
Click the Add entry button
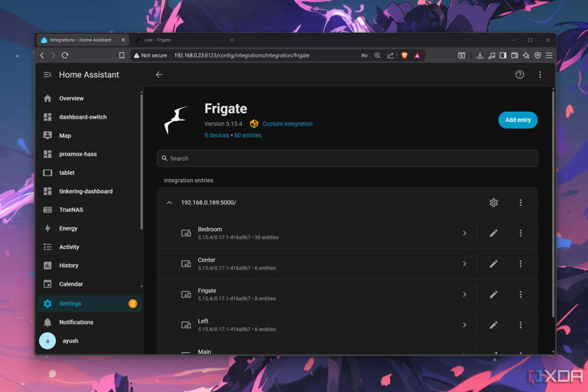(518, 120)
